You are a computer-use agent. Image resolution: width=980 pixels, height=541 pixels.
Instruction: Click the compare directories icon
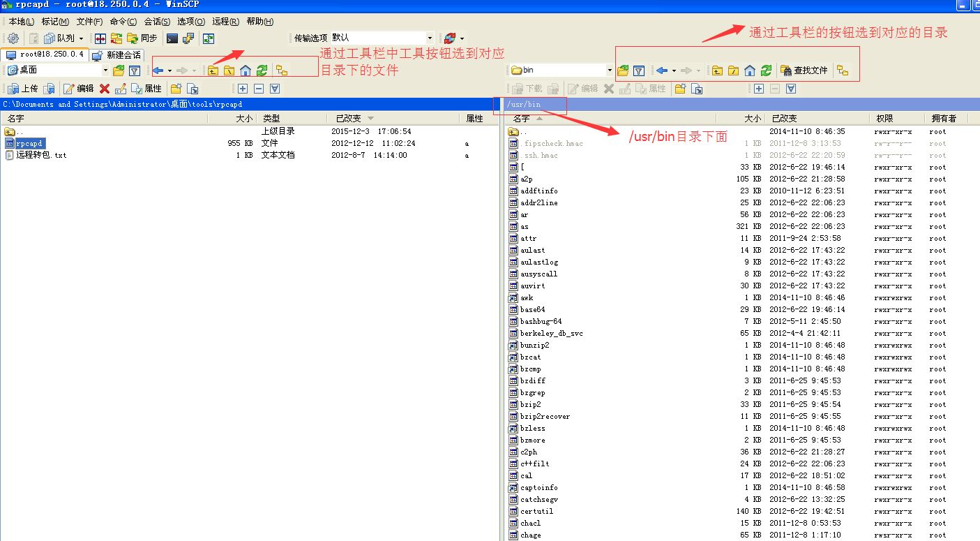coord(100,38)
